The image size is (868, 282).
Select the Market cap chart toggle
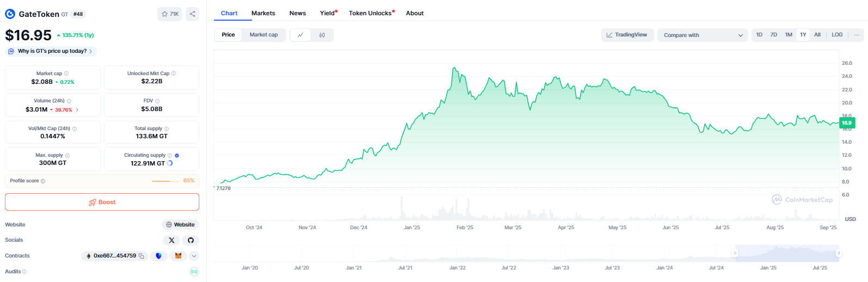point(264,35)
